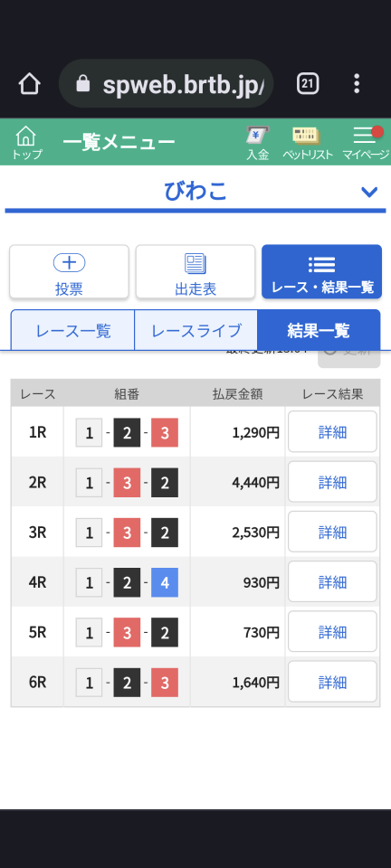Select the レース・結果一覧 button
Viewport: 391px width, 868px height.
322,272
